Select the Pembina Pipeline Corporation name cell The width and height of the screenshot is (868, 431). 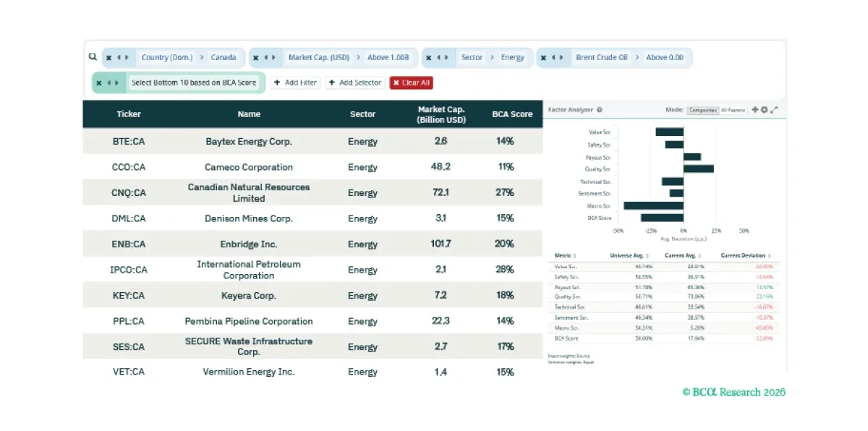[x=249, y=321]
